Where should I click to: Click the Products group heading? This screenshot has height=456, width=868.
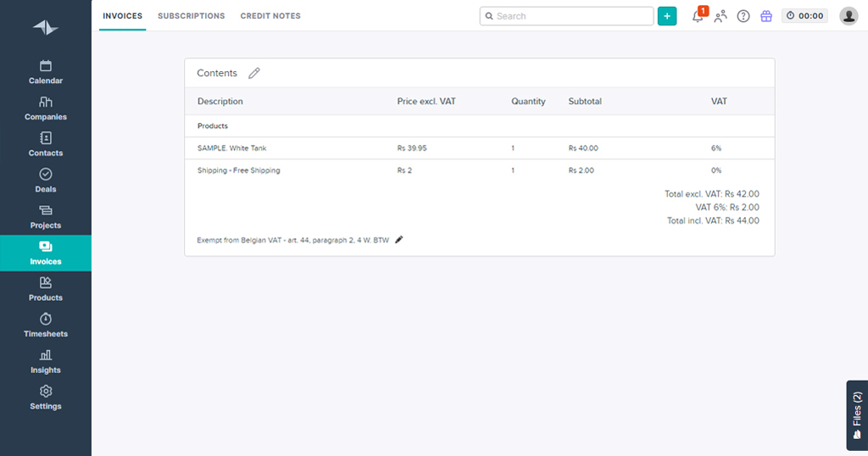point(213,126)
